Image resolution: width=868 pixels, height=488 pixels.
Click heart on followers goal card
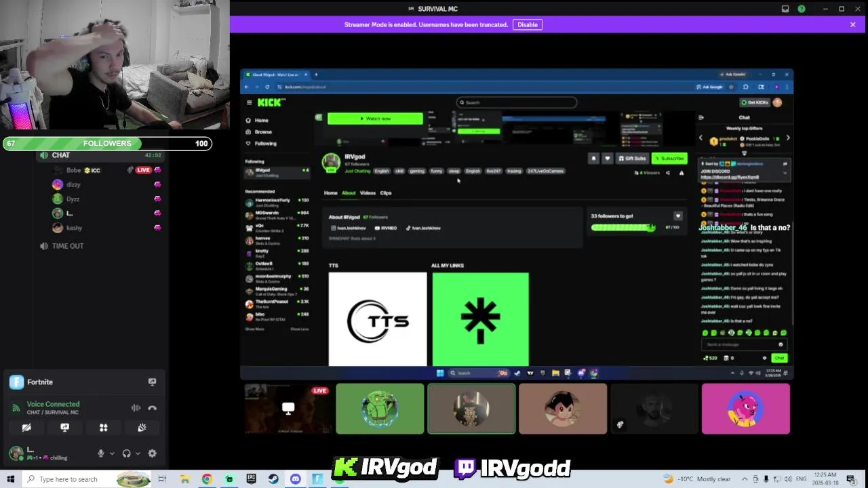[x=677, y=216]
